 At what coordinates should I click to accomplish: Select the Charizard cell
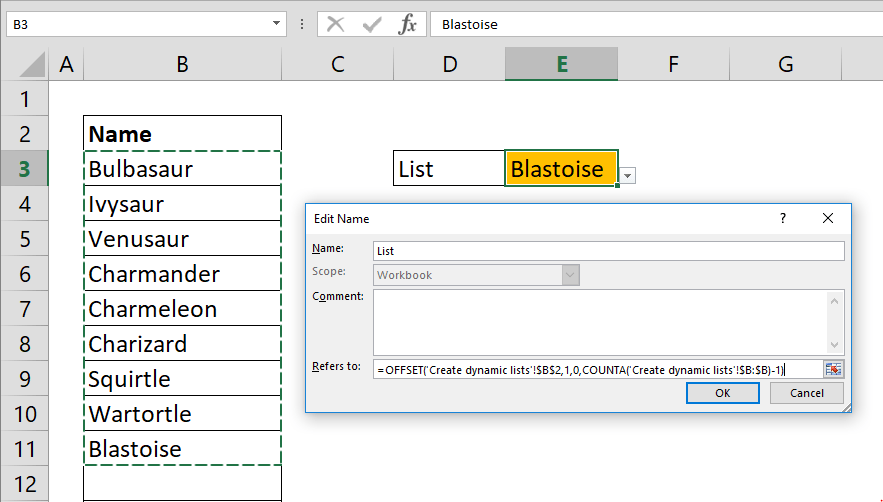coord(183,344)
